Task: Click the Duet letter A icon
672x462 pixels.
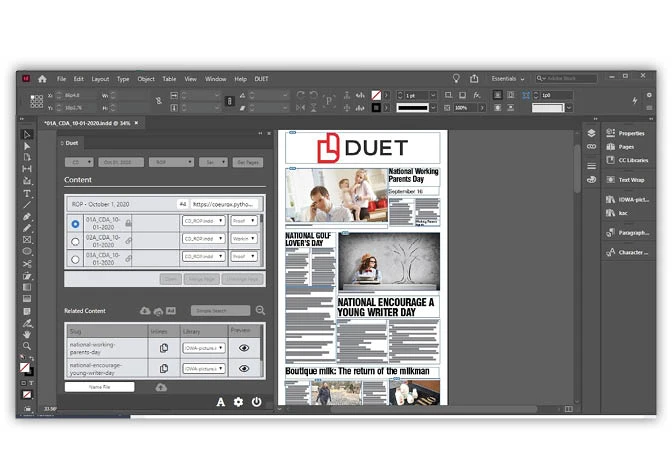Action: [x=221, y=402]
